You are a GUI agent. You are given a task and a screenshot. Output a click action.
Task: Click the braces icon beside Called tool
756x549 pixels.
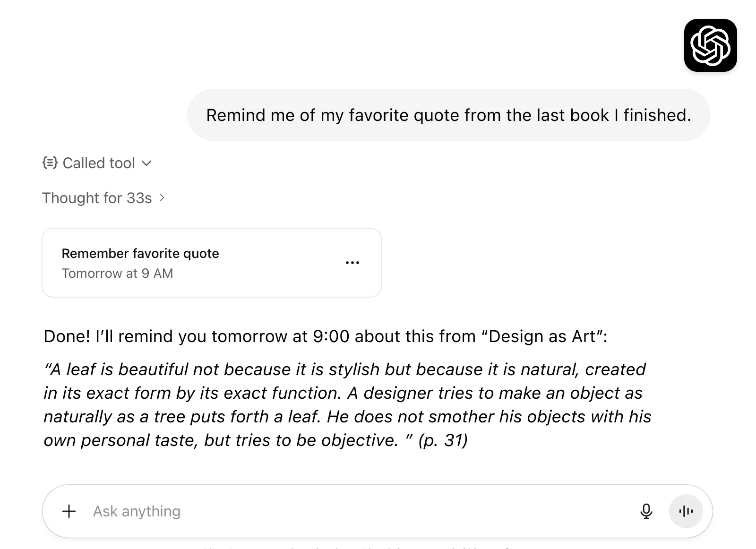point(49,163)
